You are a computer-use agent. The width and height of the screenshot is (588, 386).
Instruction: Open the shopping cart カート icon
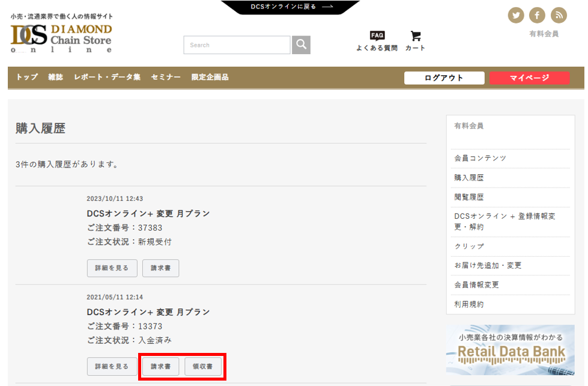pyautogui.click(x=415, y=41)
